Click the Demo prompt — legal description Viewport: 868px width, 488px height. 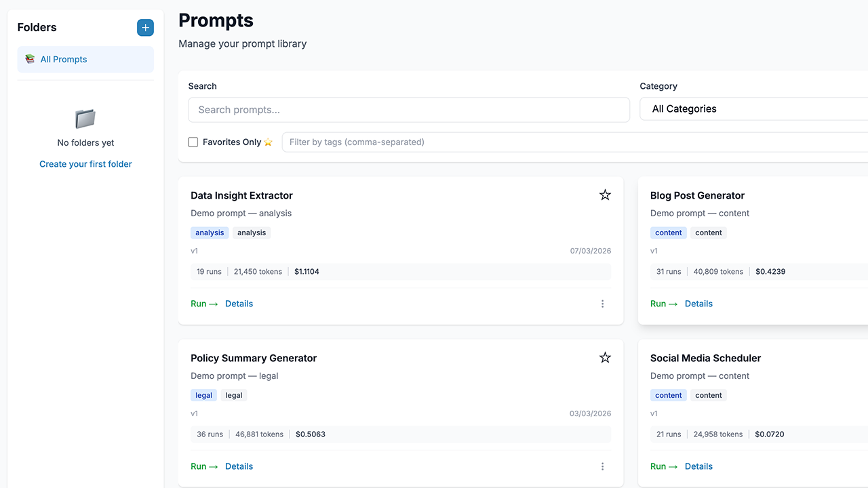(x=234, y=376)
